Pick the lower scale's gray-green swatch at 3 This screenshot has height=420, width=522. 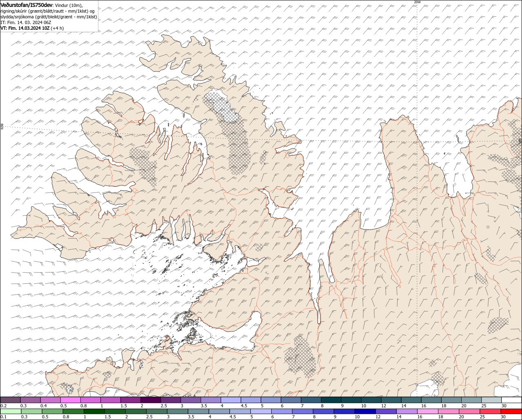(177, 411)
